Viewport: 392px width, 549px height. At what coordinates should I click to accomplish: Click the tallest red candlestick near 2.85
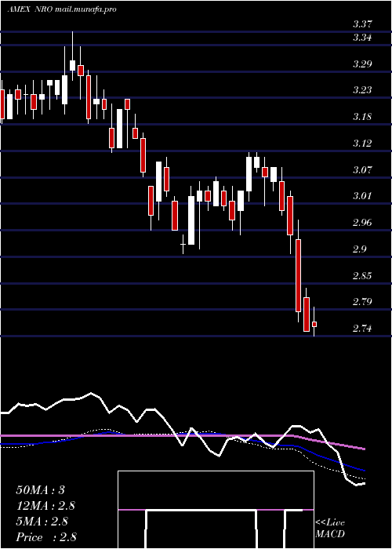click(298, 275)
